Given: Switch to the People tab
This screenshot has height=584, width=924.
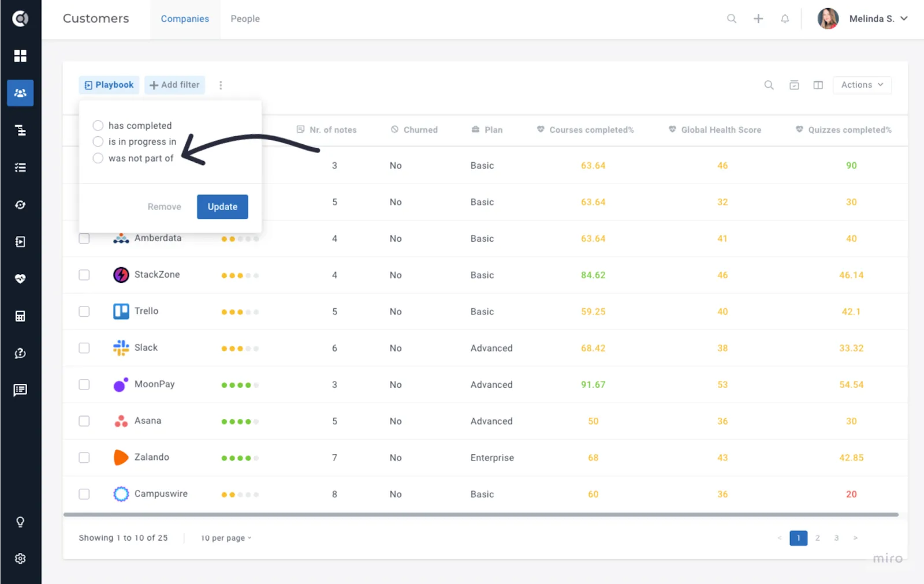Looking at the screenshot, I should click(x=245, y=18).
